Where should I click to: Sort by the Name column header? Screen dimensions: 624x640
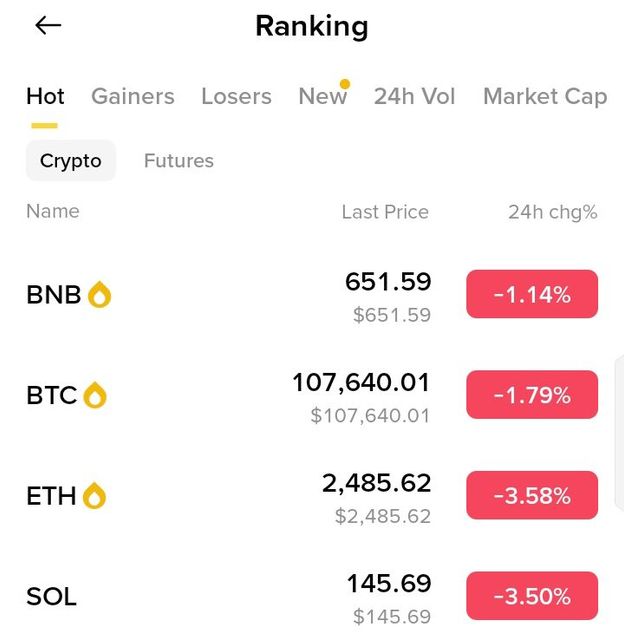(x=53, y=211)
